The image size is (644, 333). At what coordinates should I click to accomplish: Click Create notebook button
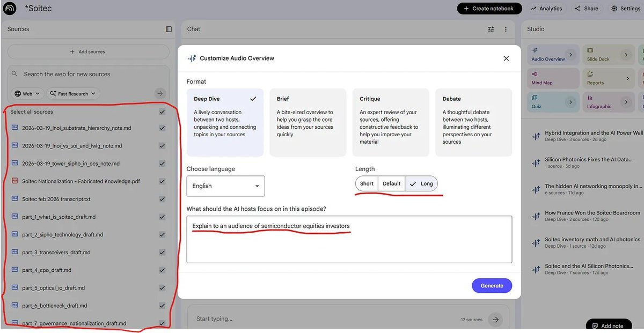click(489, 9)
